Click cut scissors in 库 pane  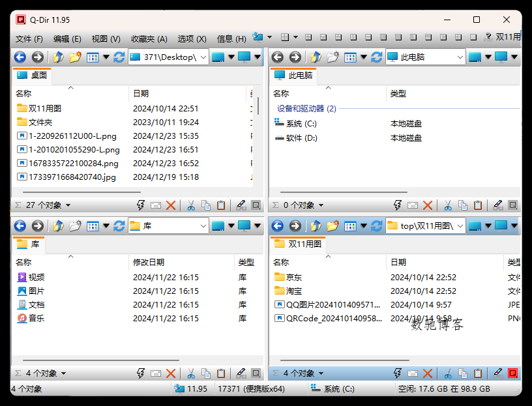[x=191, y=373]
